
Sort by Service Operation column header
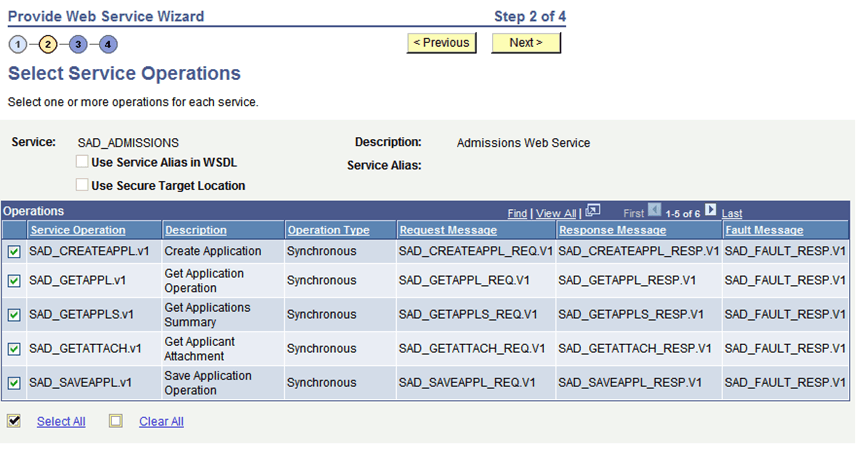coord(78,230)
